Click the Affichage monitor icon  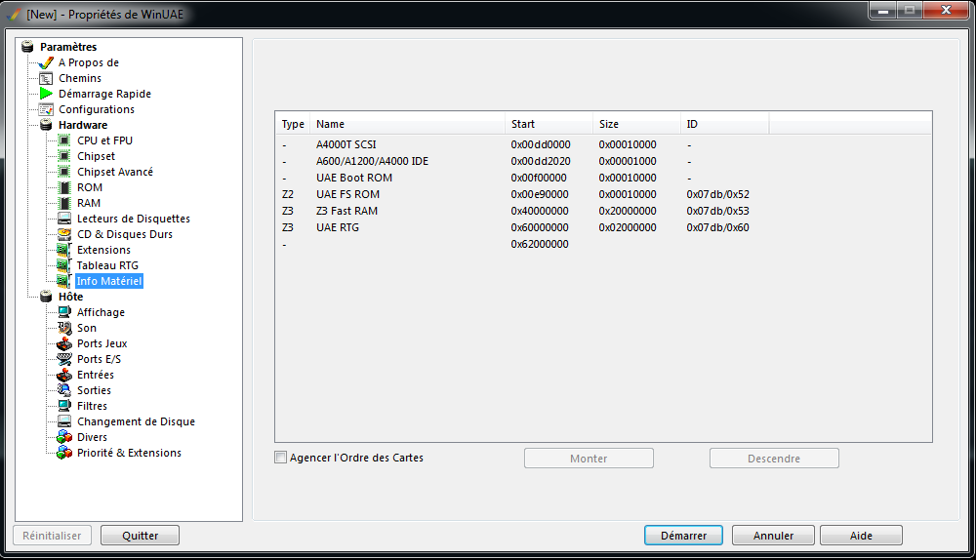[64, 312]
